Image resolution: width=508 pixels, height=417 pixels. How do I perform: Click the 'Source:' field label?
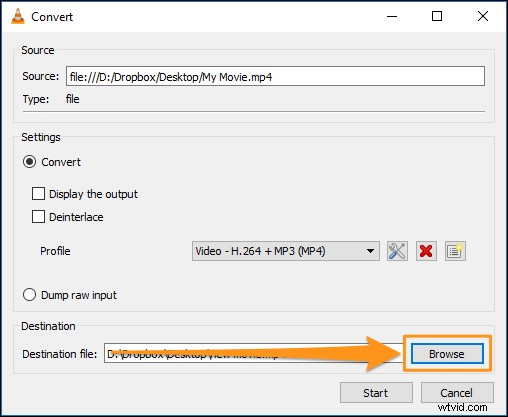click(41, 76)
